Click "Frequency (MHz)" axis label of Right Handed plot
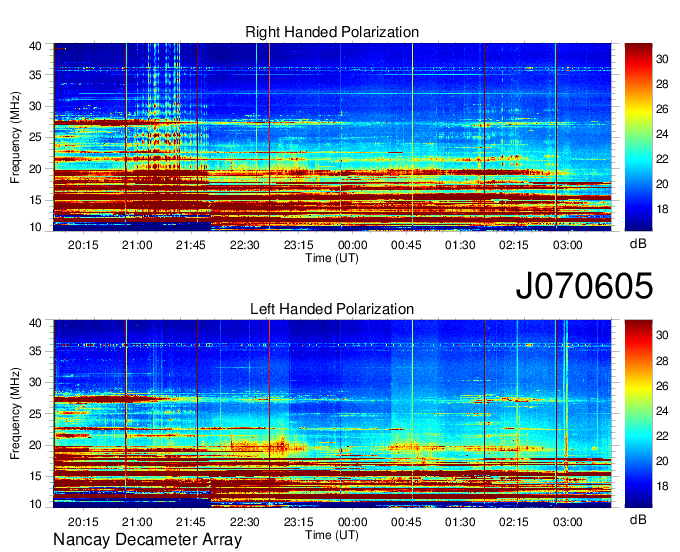 tap(16, 137)
